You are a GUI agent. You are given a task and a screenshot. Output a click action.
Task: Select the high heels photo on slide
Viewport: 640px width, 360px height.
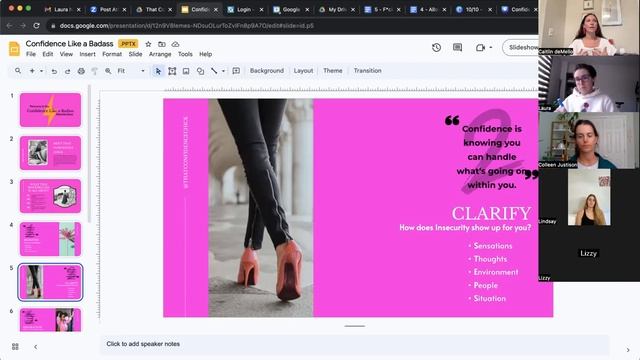pyautogui.click(x=261, y=208)
